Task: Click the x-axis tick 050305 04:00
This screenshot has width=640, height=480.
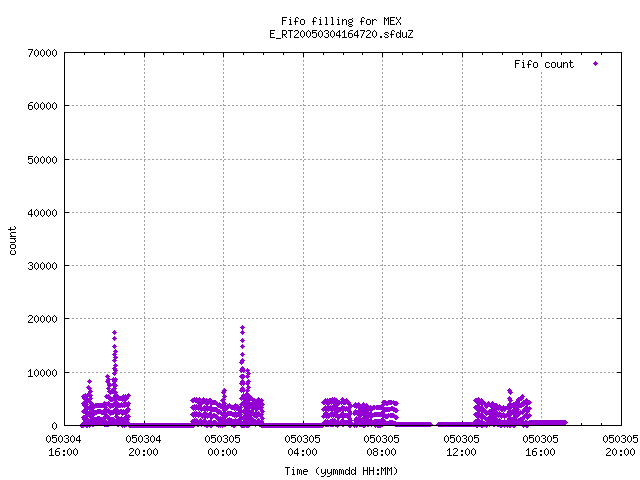Action: (x=302, y=446)
